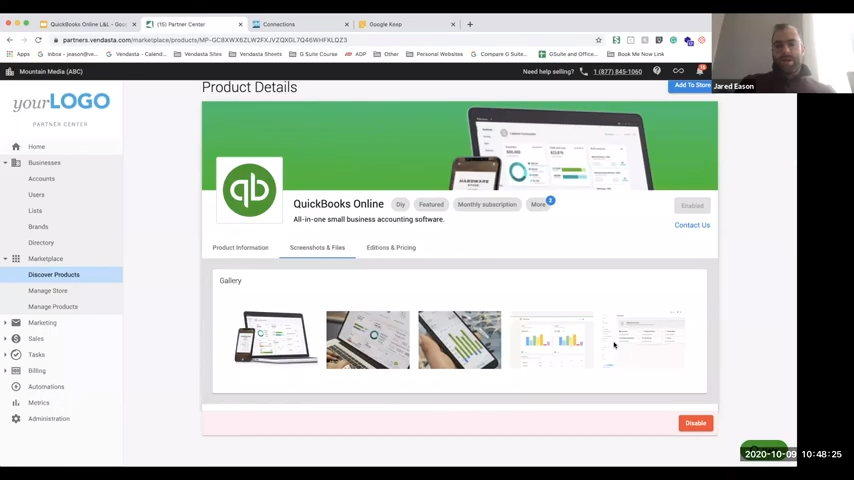The image size is (854, 480).
Task: Click the DIY tag chip
Action: pyautogui.click(x=400, y=204)
